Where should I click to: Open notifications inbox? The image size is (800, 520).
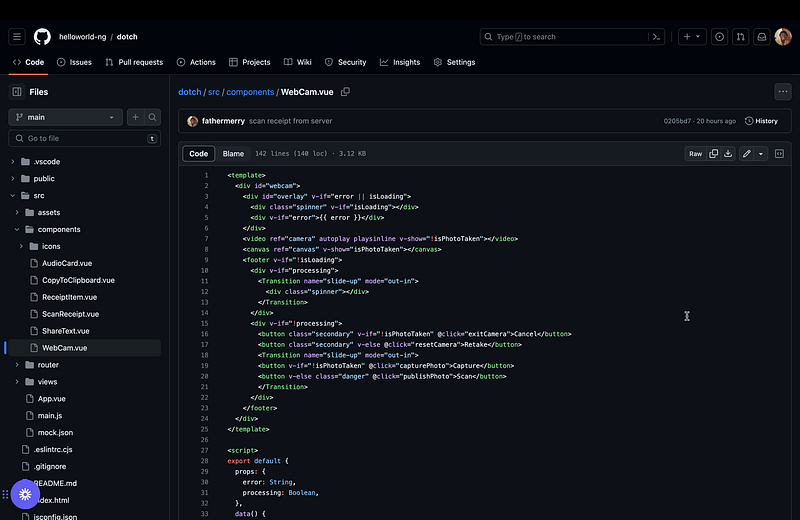click(761, 37)
